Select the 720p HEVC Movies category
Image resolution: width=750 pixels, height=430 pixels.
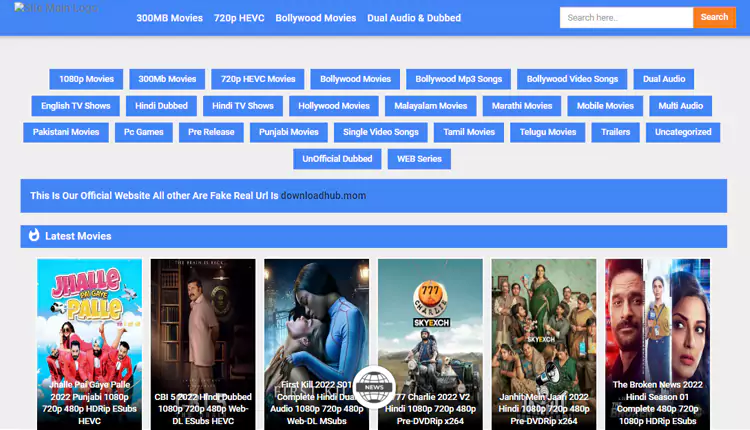[258, 79]
